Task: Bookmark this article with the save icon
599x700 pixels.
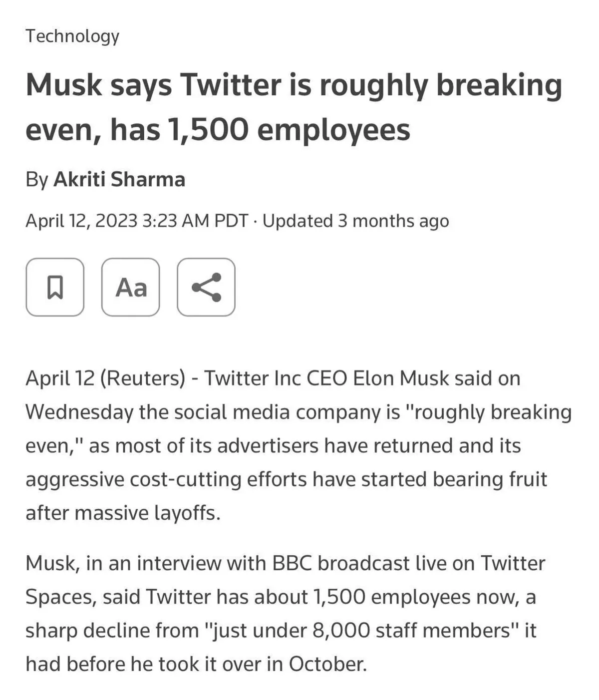Action: (55, 287)
